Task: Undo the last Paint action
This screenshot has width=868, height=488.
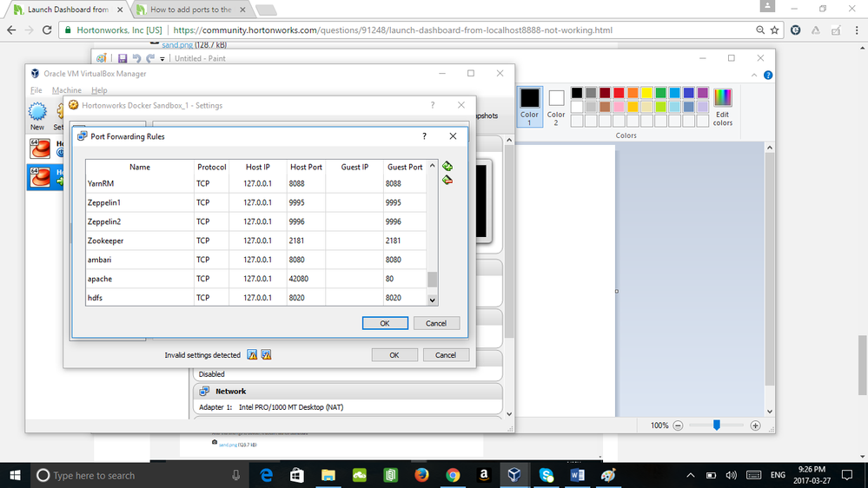Action: pyautogui.click(x=136, y=58)
